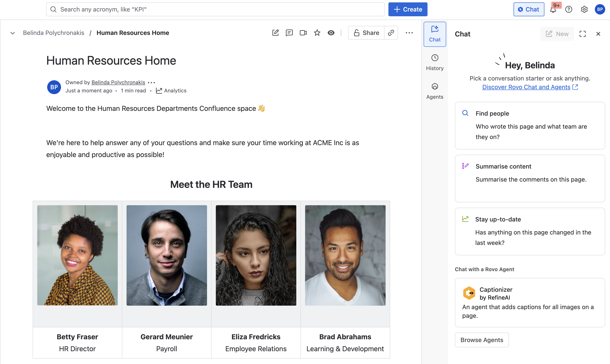Open the settings gear icon
The width and height of the screenshot is (610, 364).
pyautogui.click(x=584, y=10)
